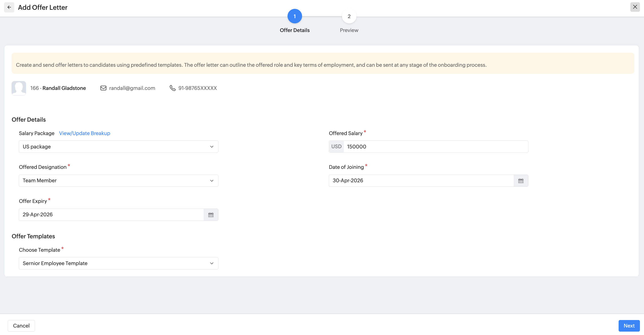
Task: Open the Offer Expiry calendar picker
Action: pos(211,215)
